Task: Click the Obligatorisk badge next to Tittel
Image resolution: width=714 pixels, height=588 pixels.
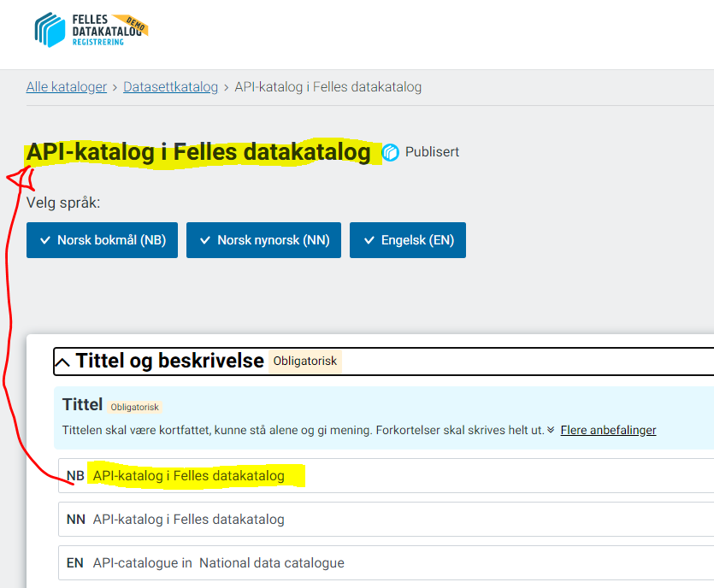Action: coord(134,408)
